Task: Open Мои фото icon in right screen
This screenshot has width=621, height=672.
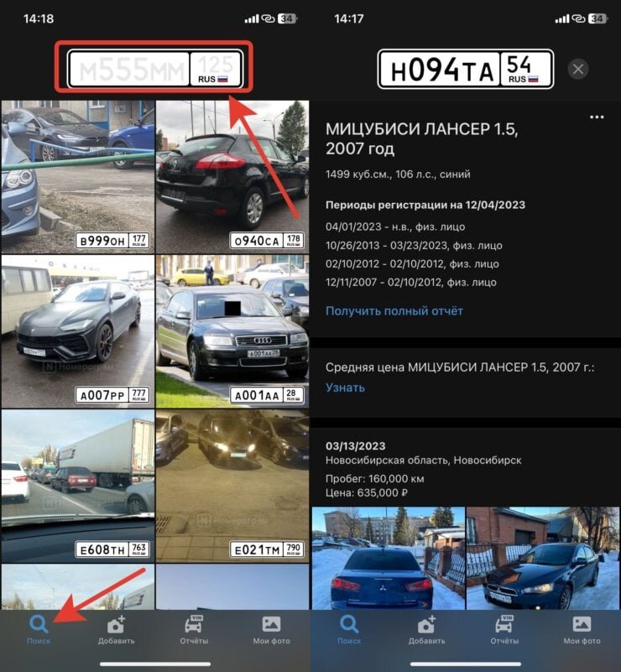Action: click(x=582, y=624)
